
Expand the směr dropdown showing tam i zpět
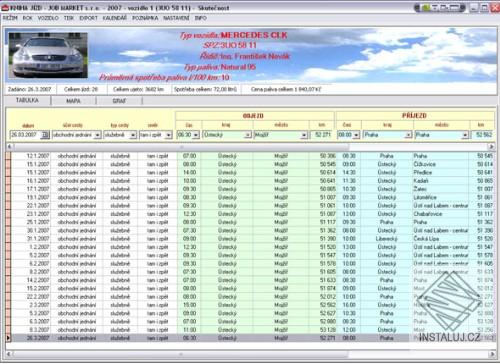[169, 135]
